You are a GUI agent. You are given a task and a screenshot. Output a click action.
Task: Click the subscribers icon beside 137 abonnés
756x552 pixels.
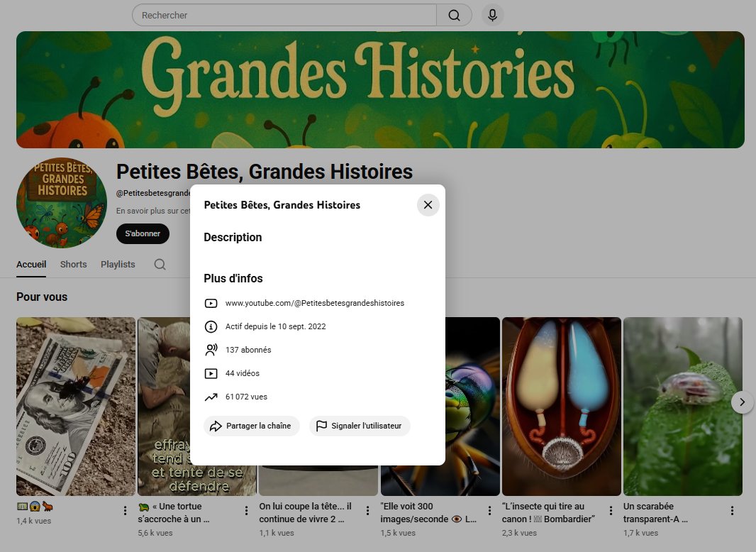coord(211,350)
